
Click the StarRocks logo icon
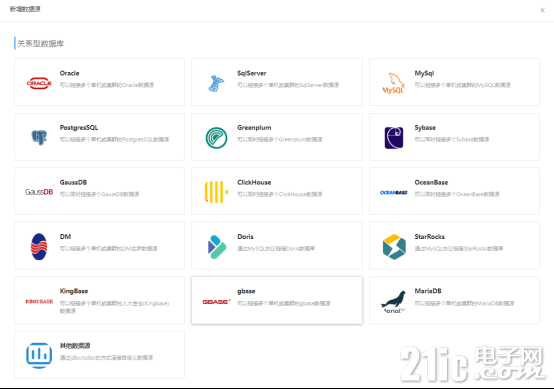coord(394,247)
